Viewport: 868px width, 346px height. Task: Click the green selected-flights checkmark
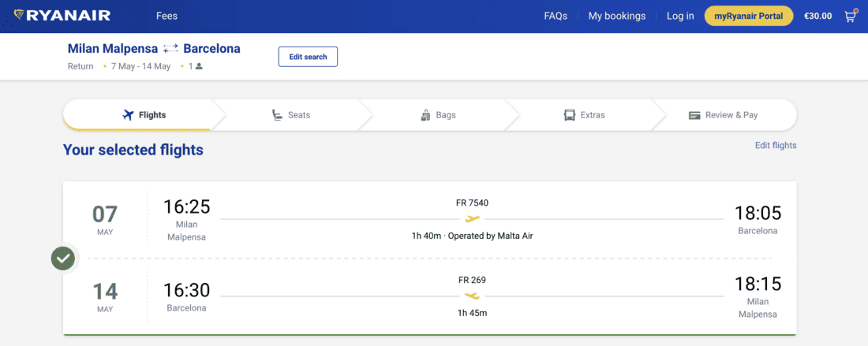[63, 258]
